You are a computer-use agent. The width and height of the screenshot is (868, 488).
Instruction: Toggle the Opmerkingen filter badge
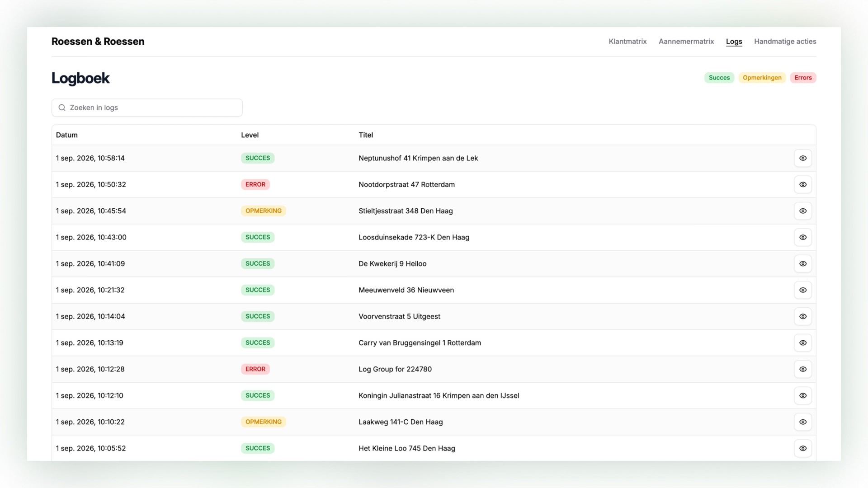tap(762, 78)
